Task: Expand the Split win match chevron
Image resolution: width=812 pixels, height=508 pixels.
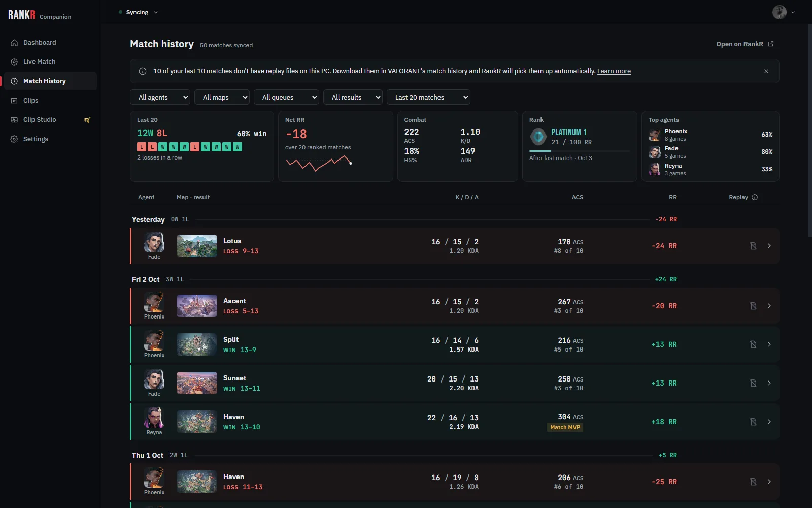Action: [x=769, y=344]
